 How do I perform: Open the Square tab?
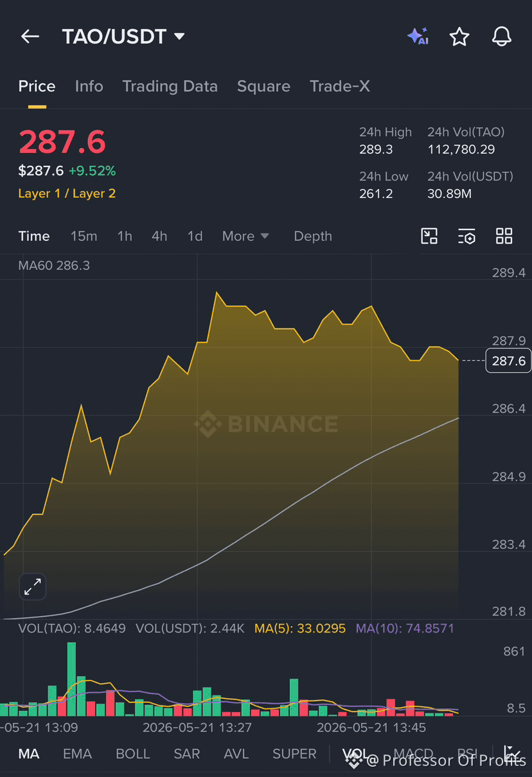tap(263, 86)
